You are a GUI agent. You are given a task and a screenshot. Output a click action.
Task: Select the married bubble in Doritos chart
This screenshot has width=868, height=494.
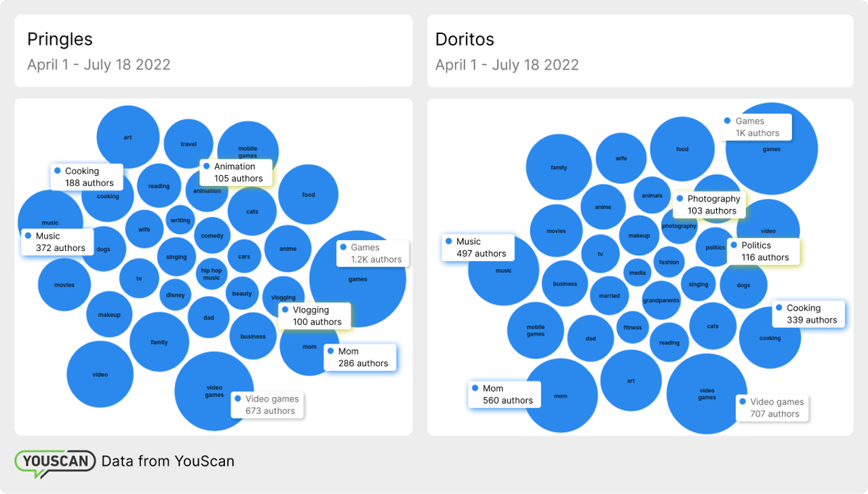(610, 296)
